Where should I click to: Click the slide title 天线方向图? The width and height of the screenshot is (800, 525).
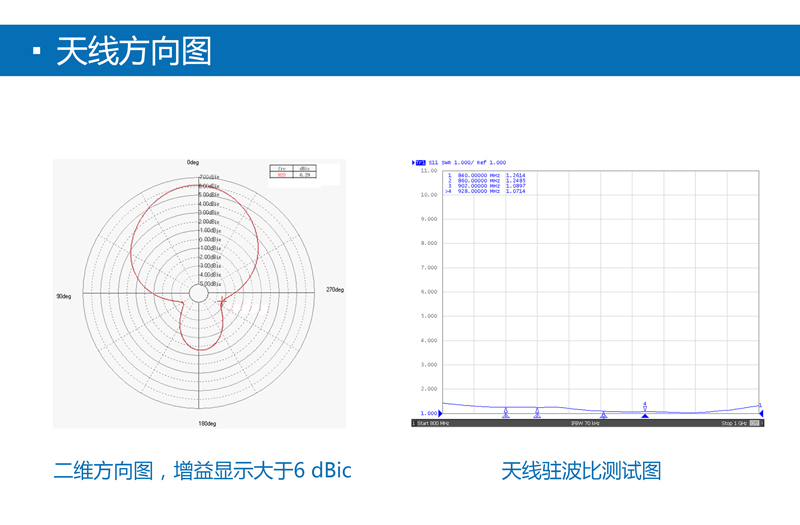(x=134, y=51)
